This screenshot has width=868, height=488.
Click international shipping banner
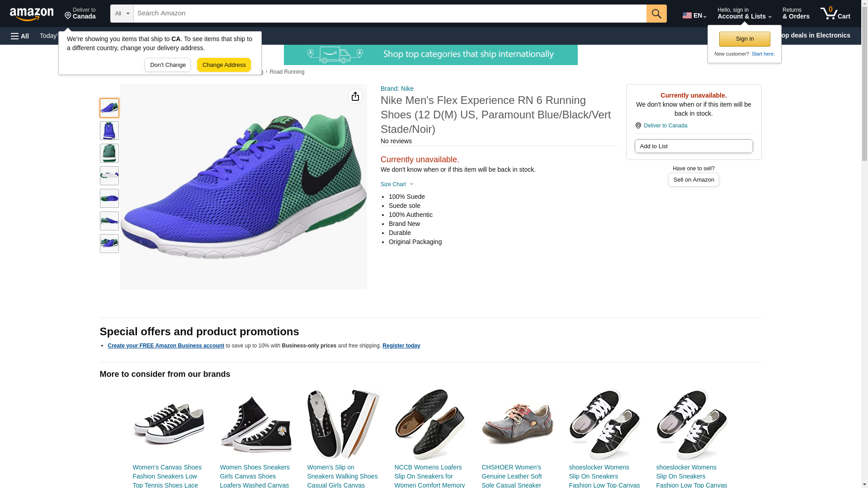[430, 55]
